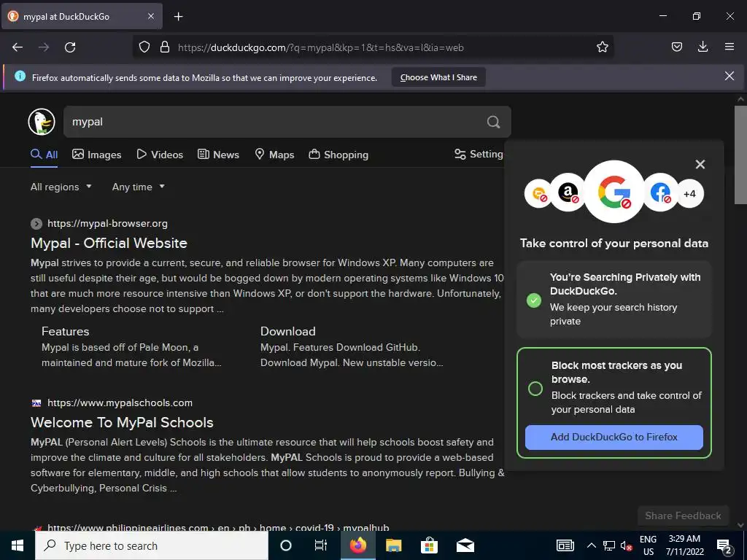Click the magnifier search button in search box

494,122
